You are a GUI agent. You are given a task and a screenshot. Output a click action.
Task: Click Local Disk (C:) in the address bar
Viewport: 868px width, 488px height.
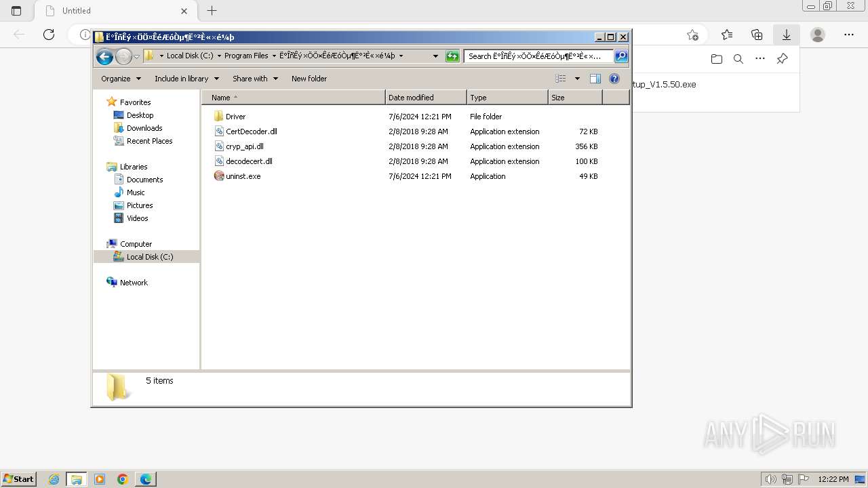[190, 56]
